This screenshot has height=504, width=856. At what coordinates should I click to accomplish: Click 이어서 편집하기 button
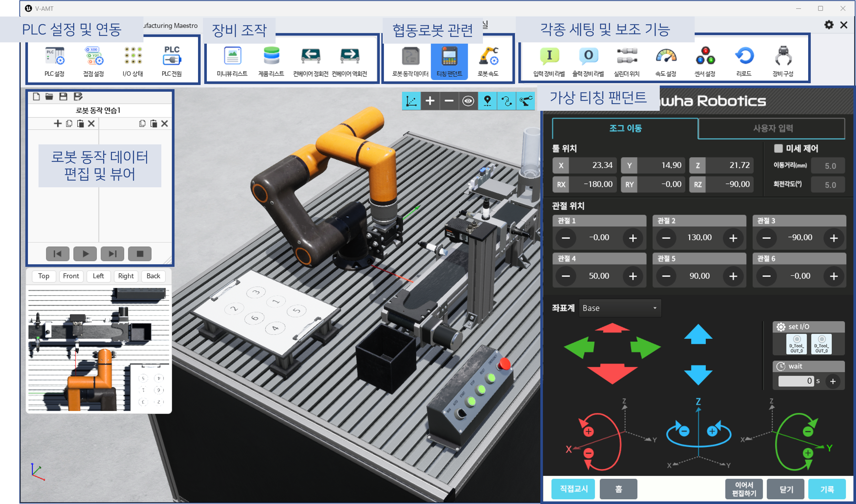744,489
